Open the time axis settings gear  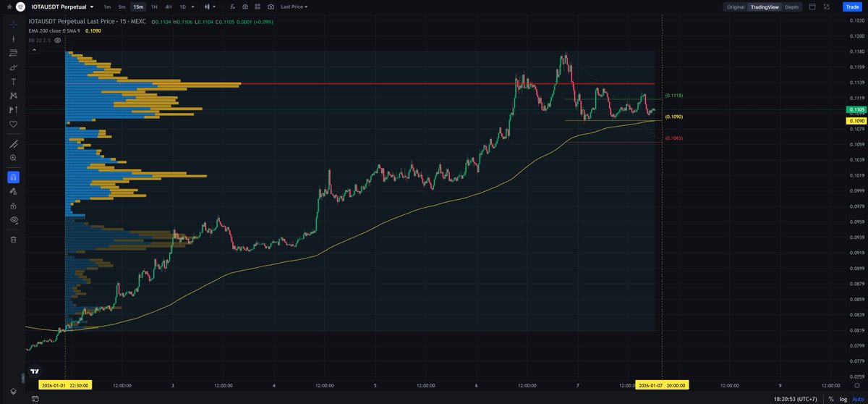856,387
